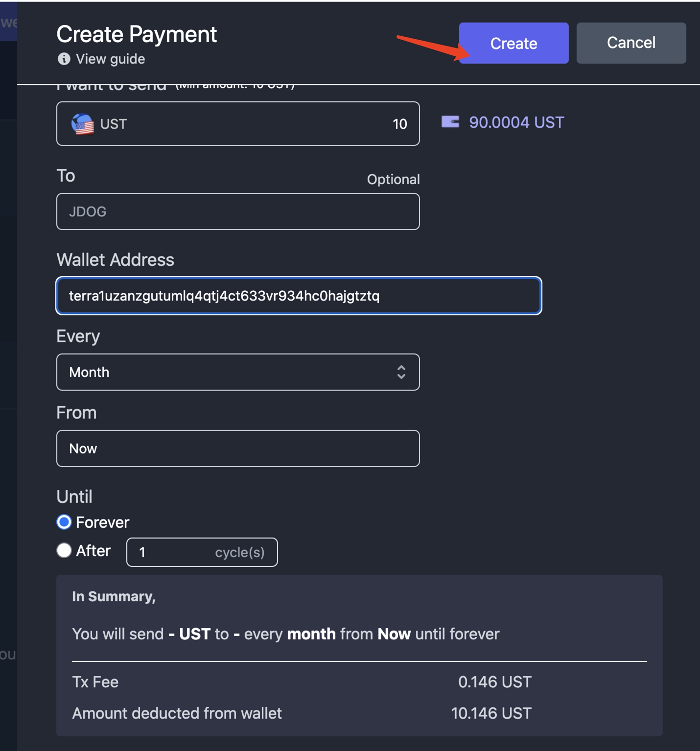The width and height of the screenshot is (700, 751).
Task: Focus the To recipient name field
Action: pyautogui.click(x=237, y=211)
